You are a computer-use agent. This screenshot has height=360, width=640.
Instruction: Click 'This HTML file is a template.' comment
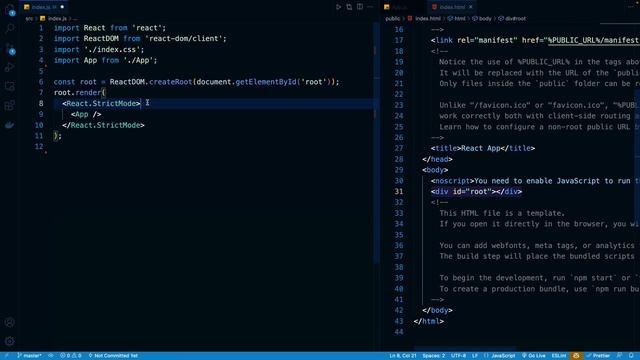click(502, 213)
